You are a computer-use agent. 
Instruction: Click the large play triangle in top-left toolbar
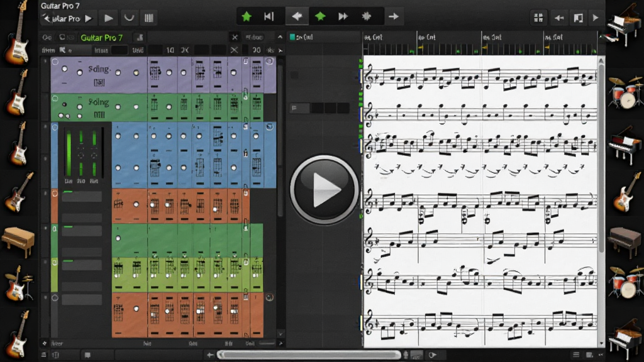coord(108,18)
